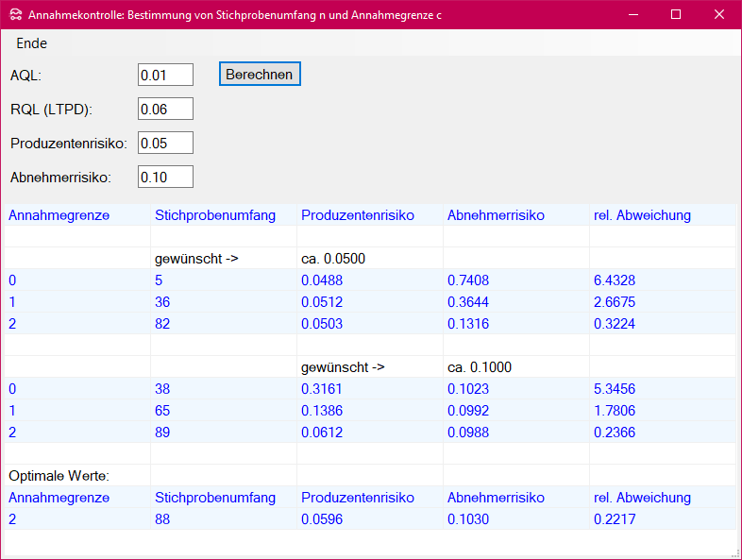Focus the AQL input field

point(165,75)
